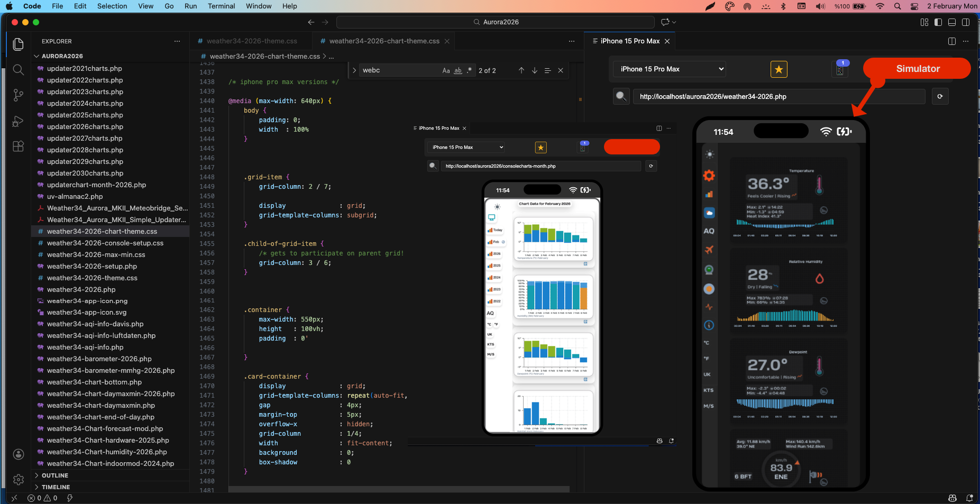980x504 pixels.
Task: Toggle Match Case in find widget
Action: coord(446,70)
